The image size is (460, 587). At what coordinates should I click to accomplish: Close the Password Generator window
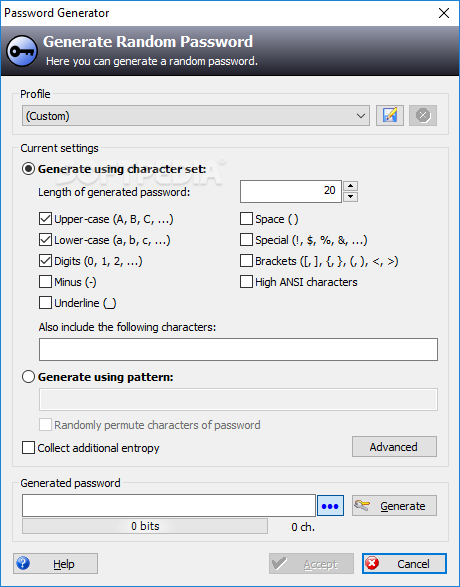pyautogui.click(x=444, y=13)
